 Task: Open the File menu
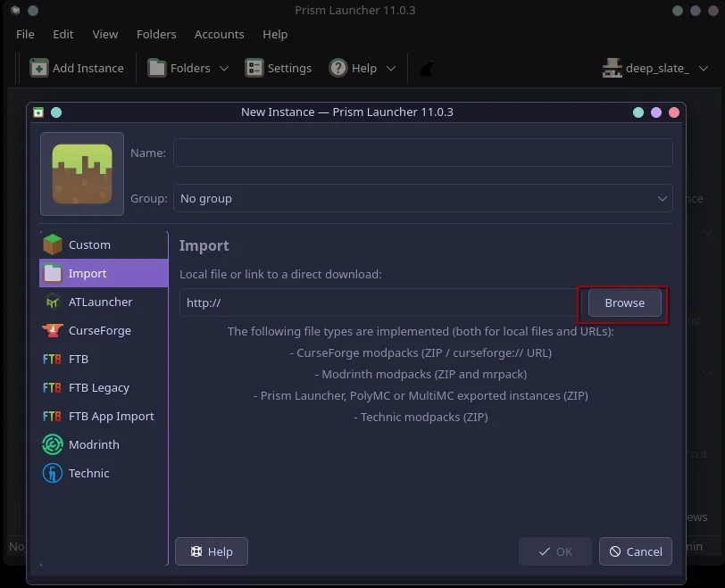25,34
